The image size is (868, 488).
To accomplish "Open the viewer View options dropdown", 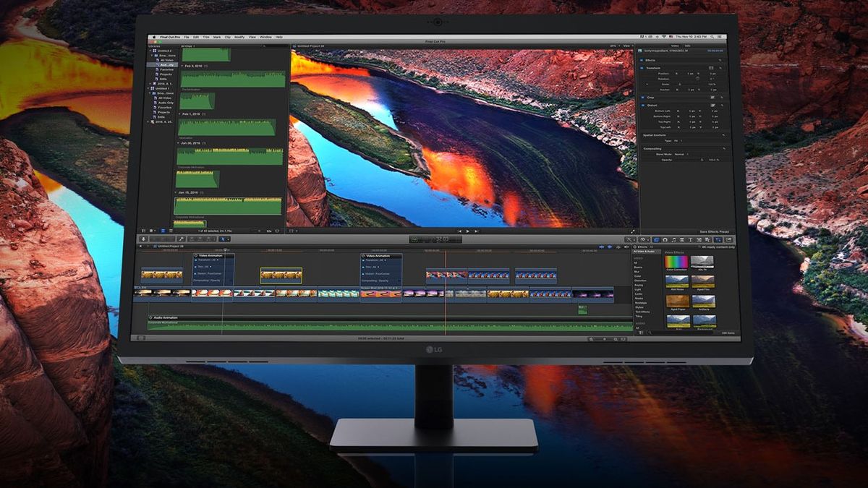I will tap(628, 46).
